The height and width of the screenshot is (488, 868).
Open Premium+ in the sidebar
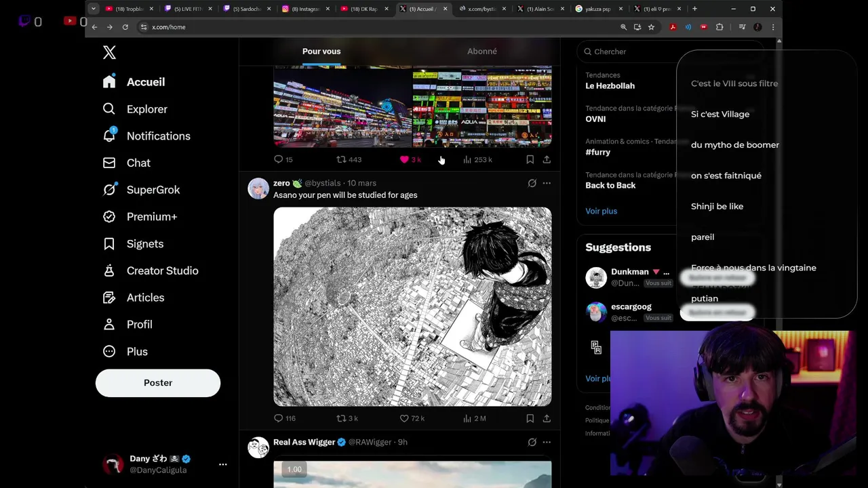pyautogui.click(x=140, y=217)
